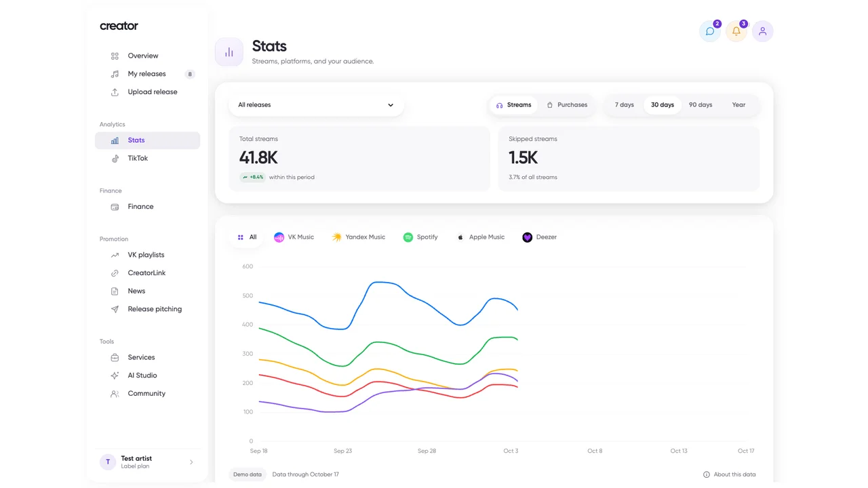Click the News document icon

click(115, 291)
